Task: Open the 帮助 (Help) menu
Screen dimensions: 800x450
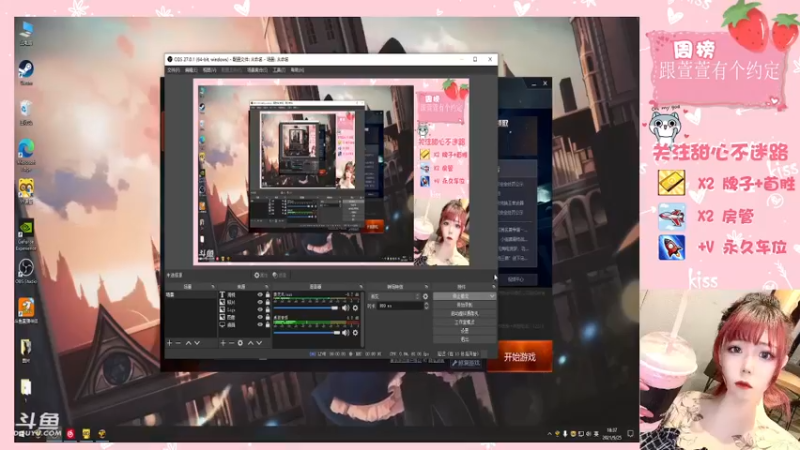Action: [297, 70]
